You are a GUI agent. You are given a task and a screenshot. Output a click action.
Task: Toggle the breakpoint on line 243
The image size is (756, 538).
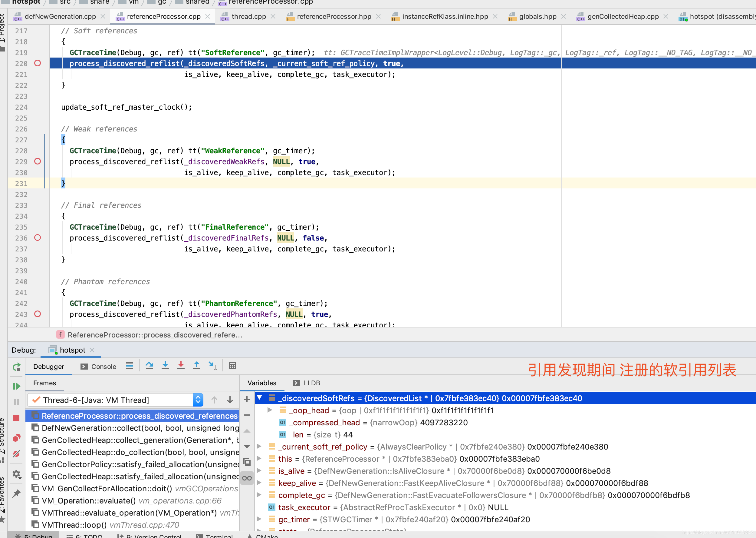click(38, 314)
